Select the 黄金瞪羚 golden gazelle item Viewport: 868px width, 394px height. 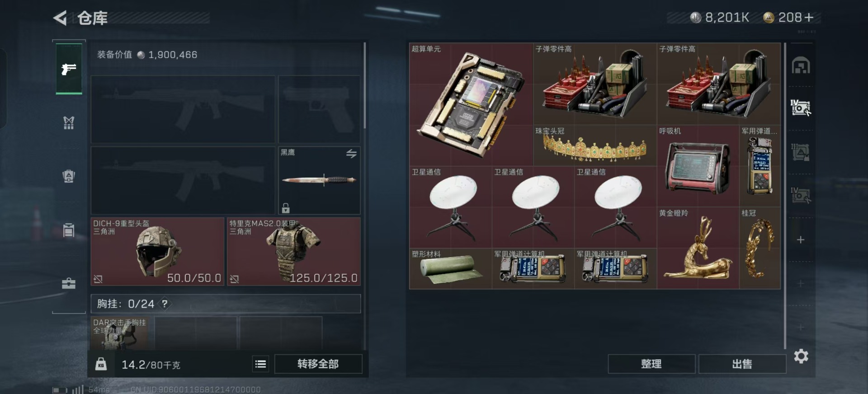coord(698,248)
